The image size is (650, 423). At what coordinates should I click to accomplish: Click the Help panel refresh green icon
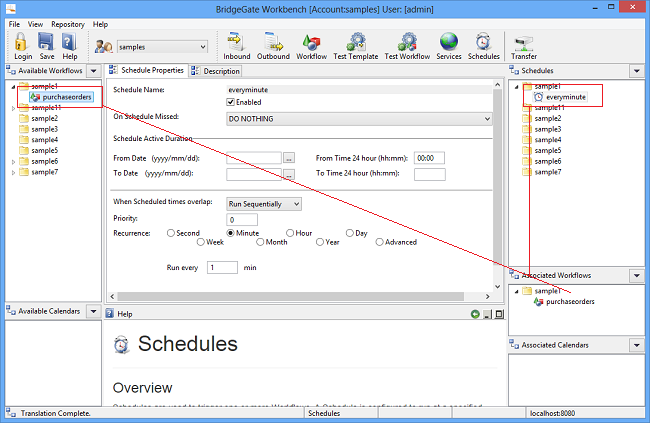point(475,314)
